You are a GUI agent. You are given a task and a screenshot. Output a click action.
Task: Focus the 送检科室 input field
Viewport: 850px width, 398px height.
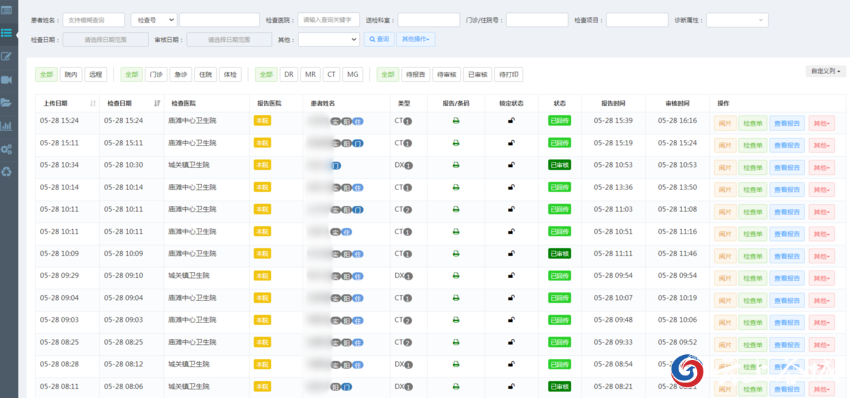(x=429, y=20)
